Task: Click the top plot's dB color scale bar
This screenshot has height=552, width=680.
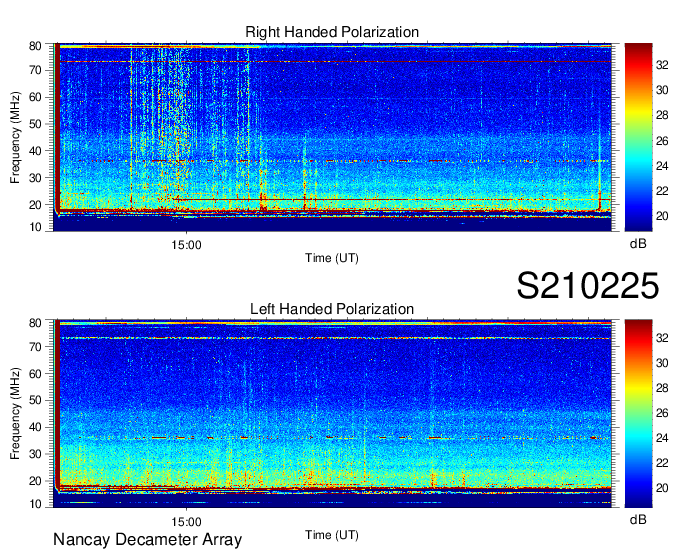Action: click(x=638, y=137)
